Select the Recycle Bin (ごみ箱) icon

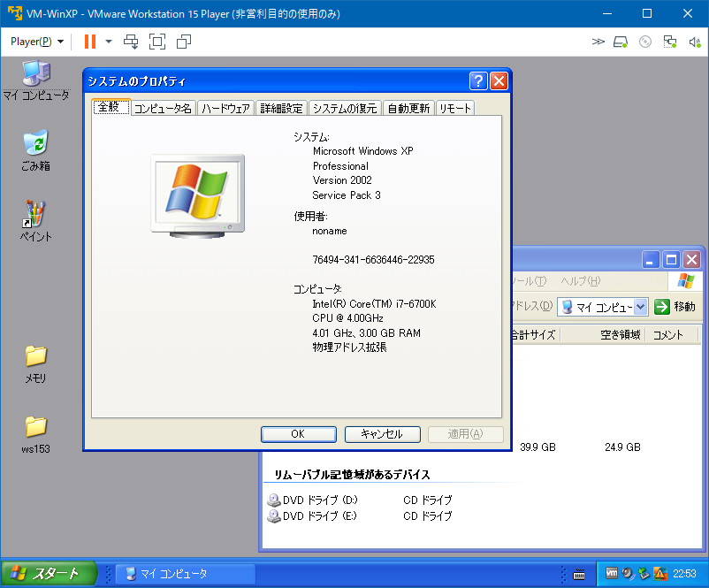[x=35, y=150]
